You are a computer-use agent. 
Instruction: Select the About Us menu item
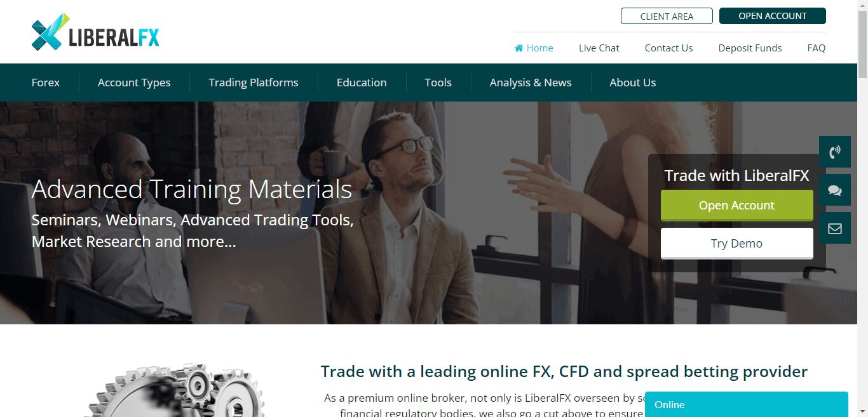(633, 83)
